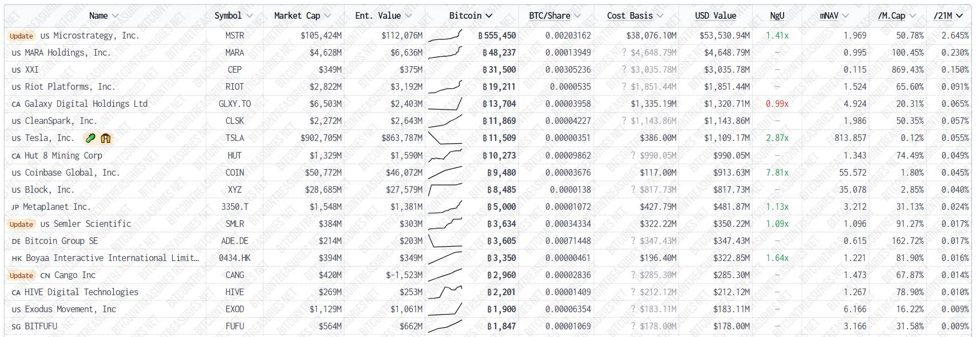Open the MARA Holdings bitcoin sparkline chart

tap(445, 53)
